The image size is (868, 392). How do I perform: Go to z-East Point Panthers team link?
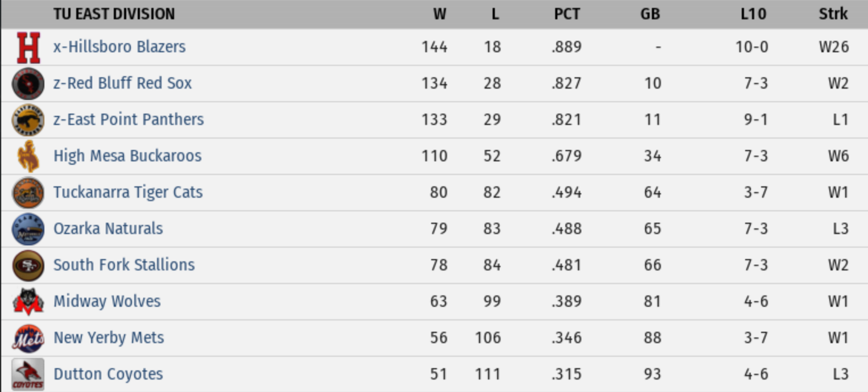pyautogui.click(x=128, y=119)
